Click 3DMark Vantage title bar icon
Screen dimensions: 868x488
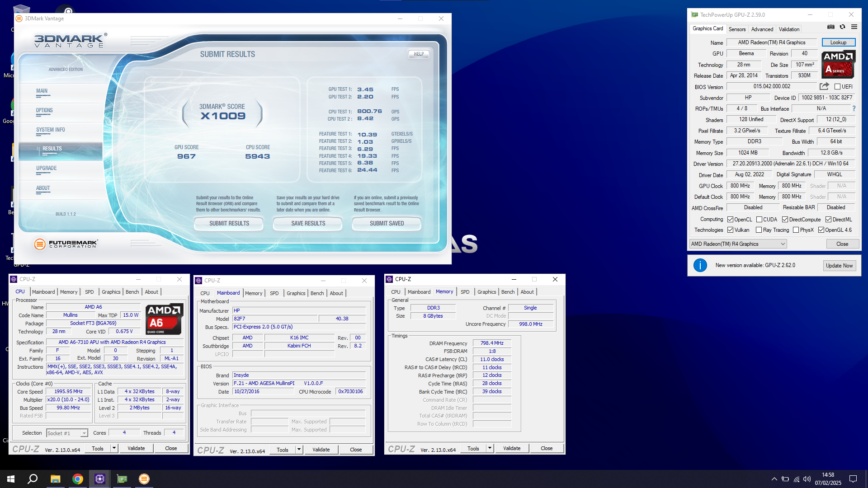[x=19, y=19]
